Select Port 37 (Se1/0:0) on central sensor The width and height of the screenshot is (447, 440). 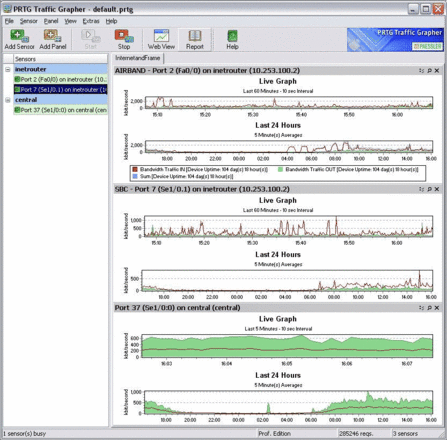coord(60,110)
